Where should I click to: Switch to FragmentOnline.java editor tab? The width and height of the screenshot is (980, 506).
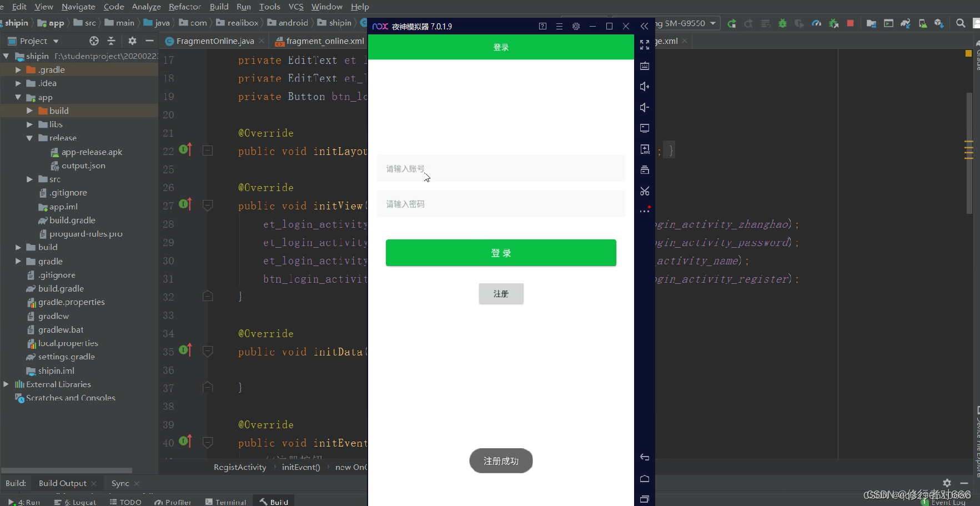coord(215,41)
